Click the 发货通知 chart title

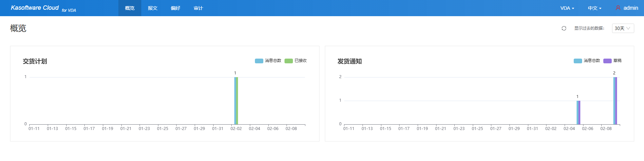(350, 61)
